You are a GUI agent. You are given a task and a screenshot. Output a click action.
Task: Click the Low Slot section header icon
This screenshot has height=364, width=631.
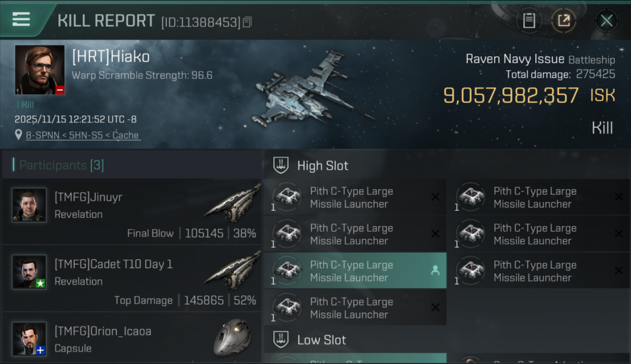pos(281,340)
